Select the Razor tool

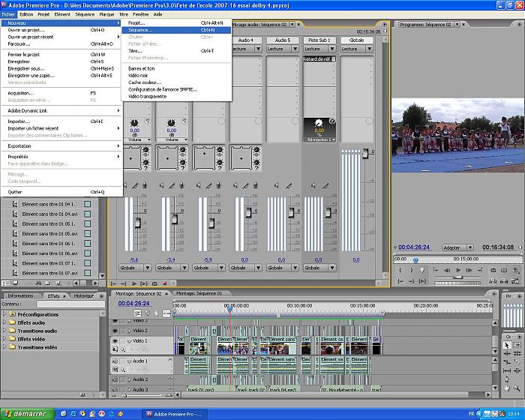tap(517, 362)
